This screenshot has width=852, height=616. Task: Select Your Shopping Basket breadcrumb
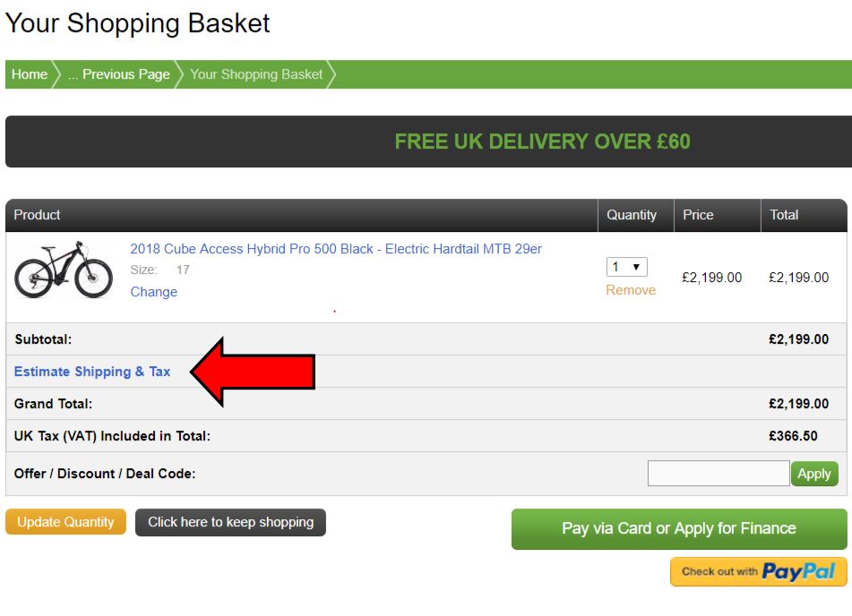[x=255, y=74]
